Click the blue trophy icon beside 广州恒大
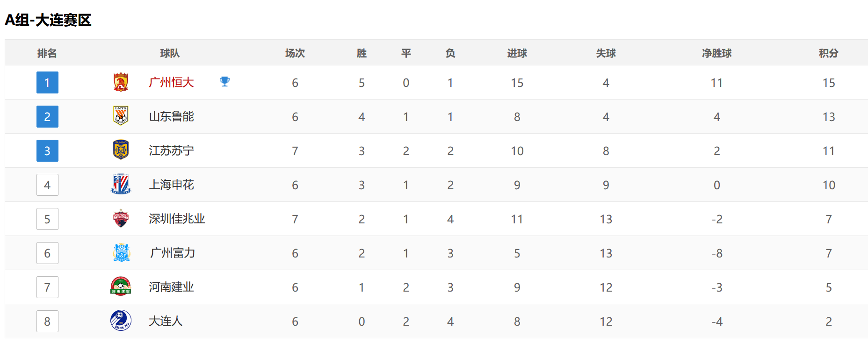The image size is (868, 343). pos(224,82)
